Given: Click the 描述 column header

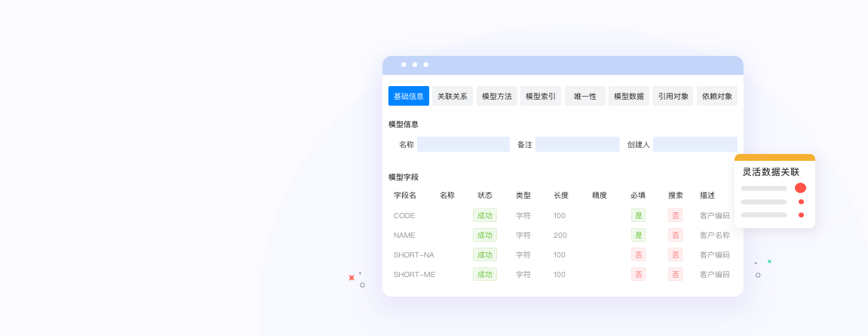Looking at the screenshot, I should pyautogui.click(x=707, y=195).
